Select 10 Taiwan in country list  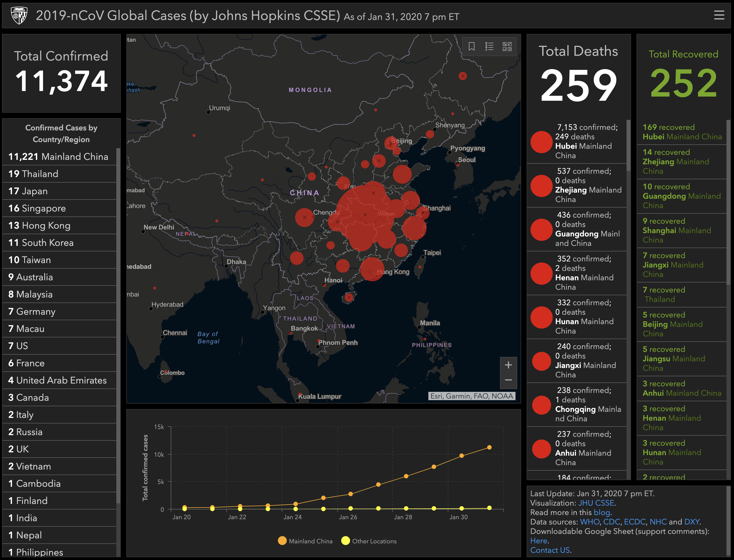(x=59, y=260)
